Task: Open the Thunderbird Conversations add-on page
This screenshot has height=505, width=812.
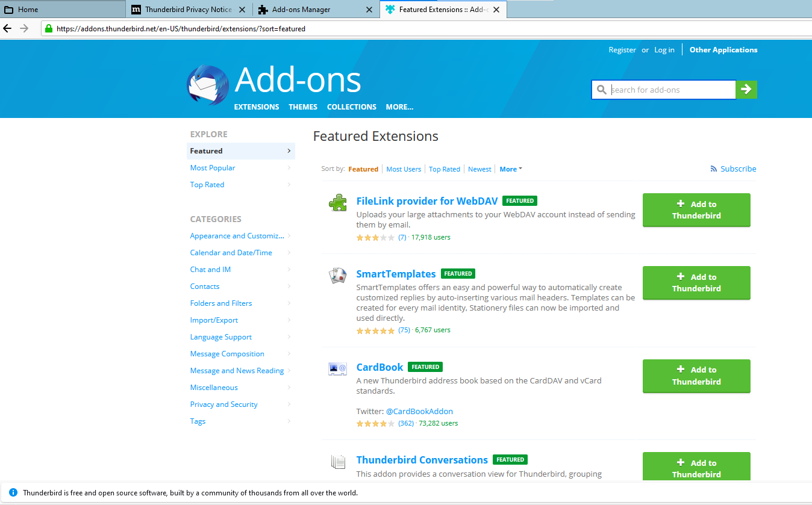Action: pyautogui.click(x=422, y=460)
